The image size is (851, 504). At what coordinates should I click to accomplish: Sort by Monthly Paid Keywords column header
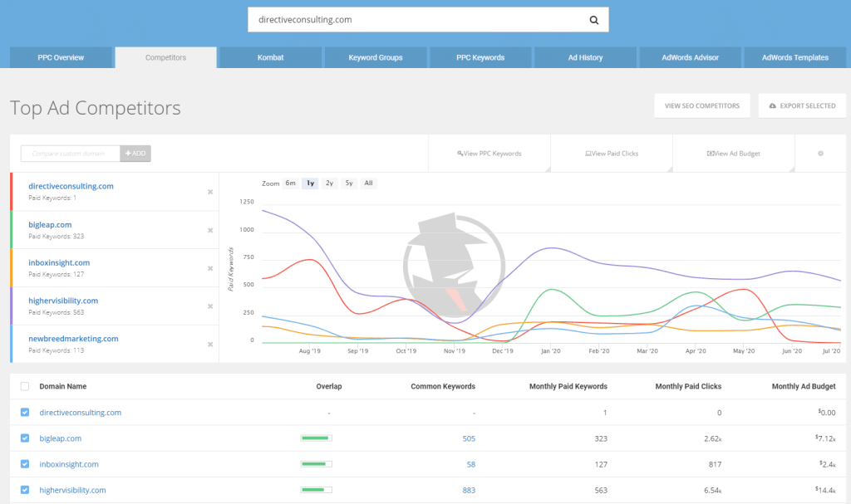pos(568,386)
